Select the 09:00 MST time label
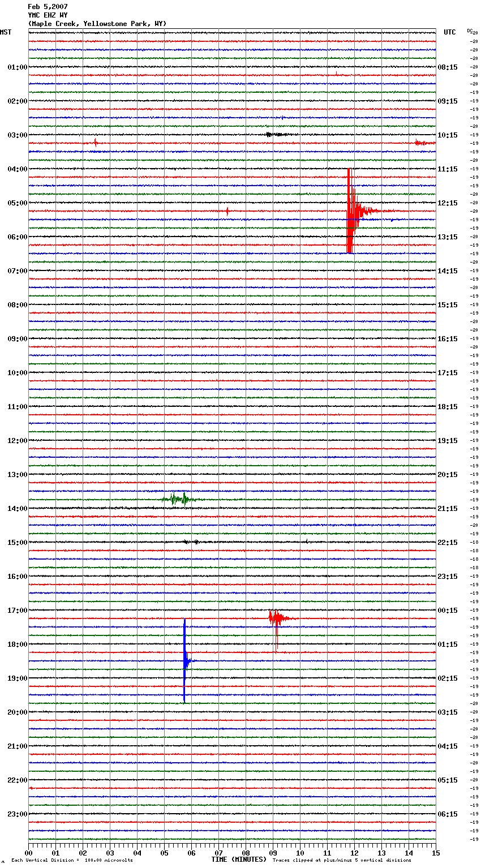481x868 pixels. point(17,339)
